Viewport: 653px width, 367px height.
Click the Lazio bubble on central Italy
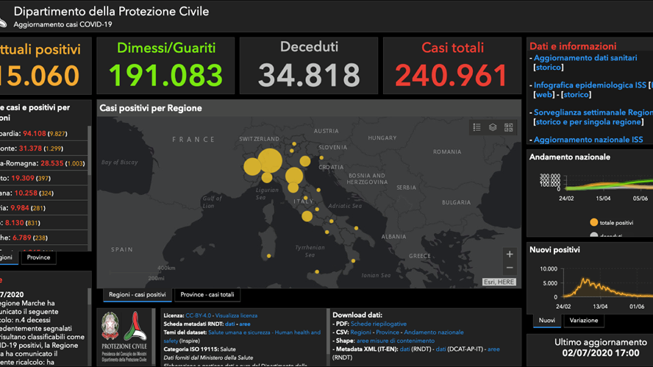(307, 216)
